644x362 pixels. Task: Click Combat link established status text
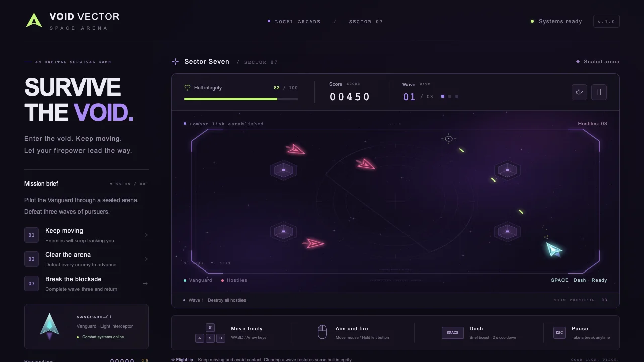(226, 124)
